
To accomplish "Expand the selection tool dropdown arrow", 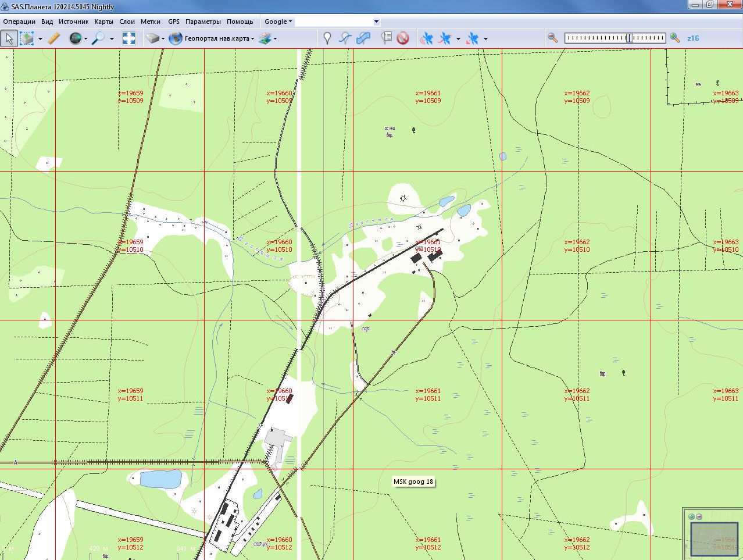I will (x=40, y=39).
